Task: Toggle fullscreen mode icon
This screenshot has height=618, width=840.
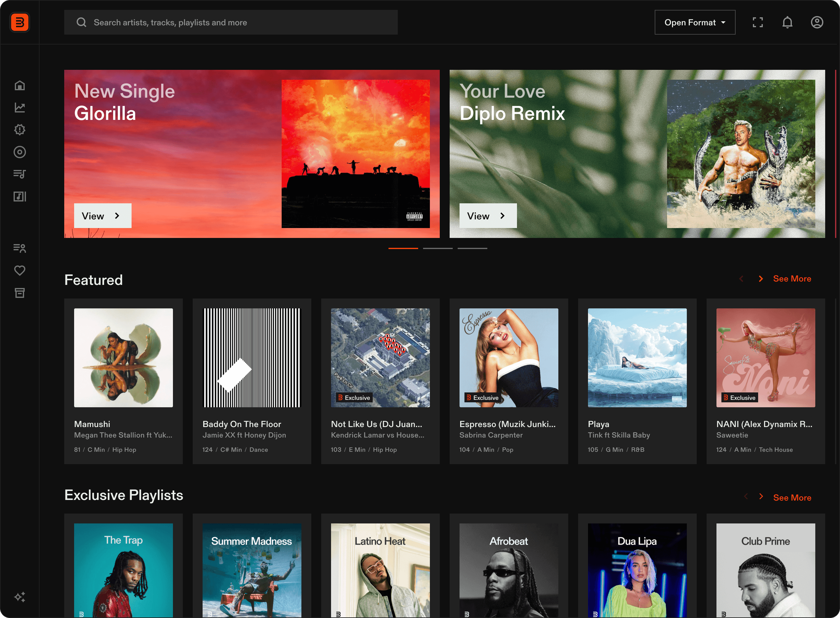Action: coord(758,23)
